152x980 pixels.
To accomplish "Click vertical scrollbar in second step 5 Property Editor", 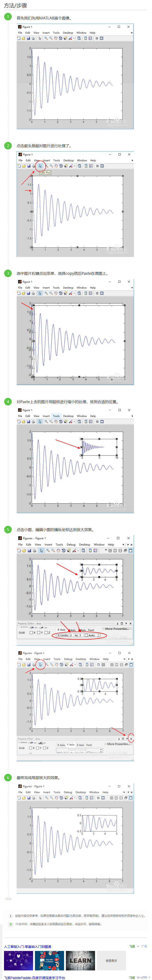I will (101, 750).
